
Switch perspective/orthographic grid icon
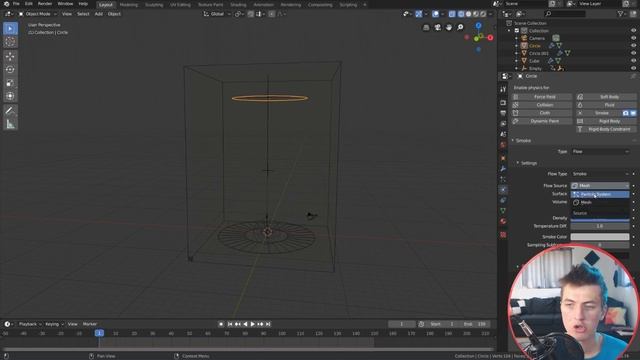tap(426, 27)
